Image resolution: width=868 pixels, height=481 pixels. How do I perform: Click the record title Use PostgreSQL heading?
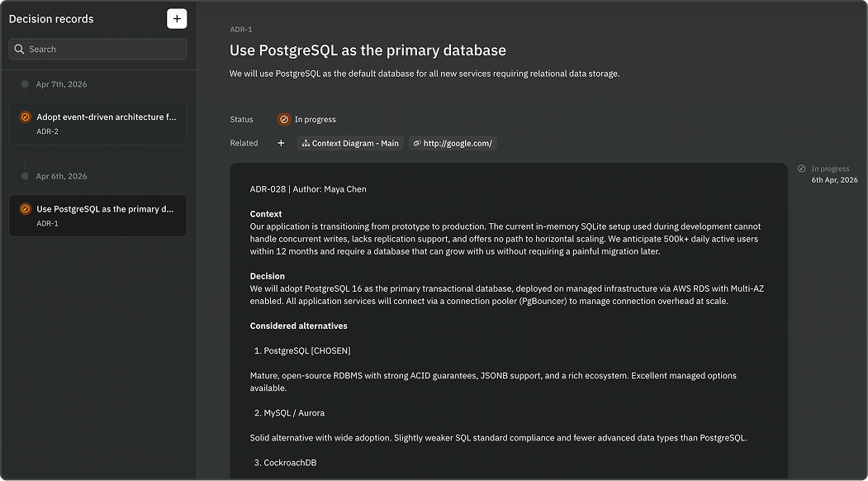[x=368, y=50]
